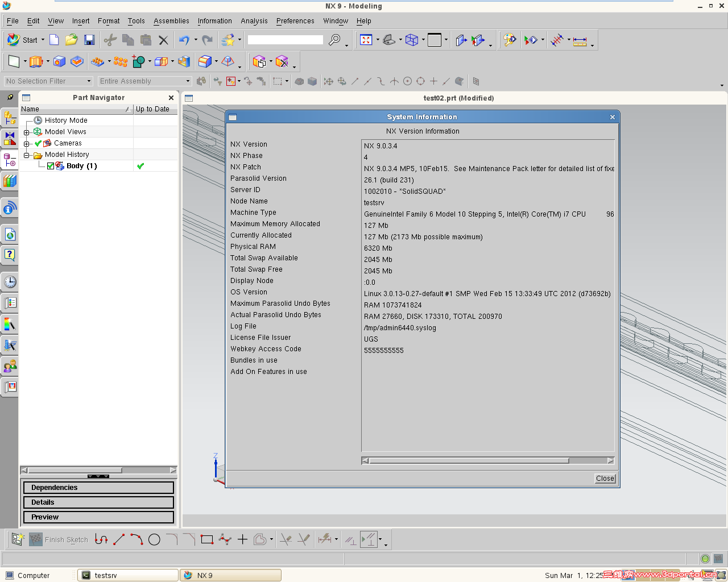Expand the Dependencies panel bar
Screen dimensions: 728x582
[98, 488]
